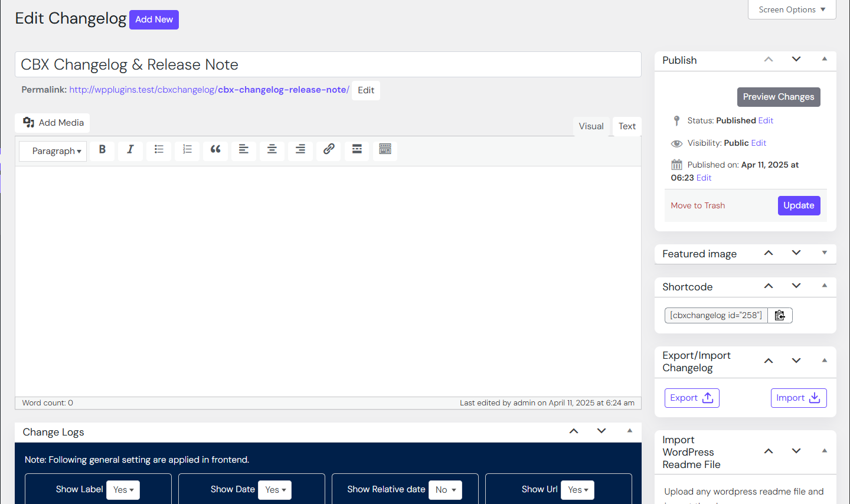Copy the cbxchangelog shortcode to clipboard

(780, 315)
